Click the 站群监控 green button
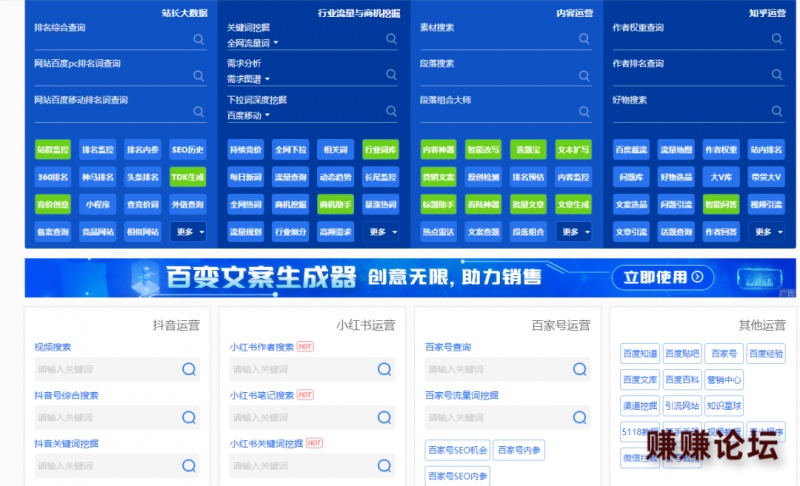Image resolution: width=800 pixels, height=486 pixels. point(53,149)
